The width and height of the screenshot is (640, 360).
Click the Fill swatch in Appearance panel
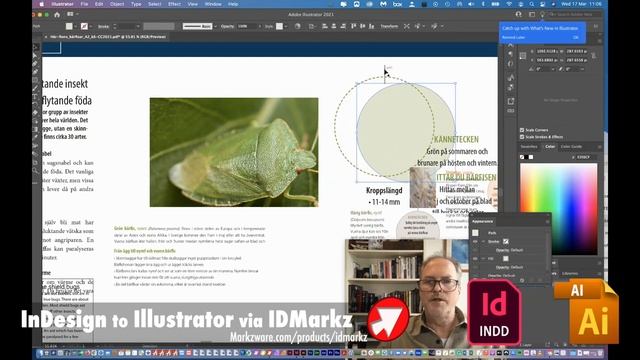tap(506, 258)
